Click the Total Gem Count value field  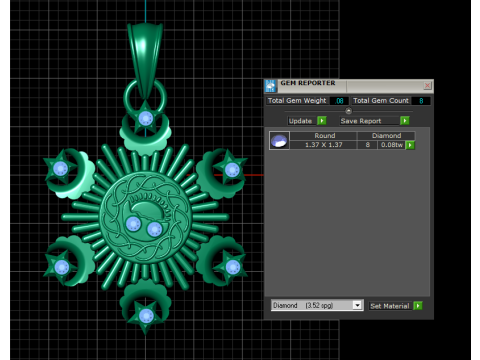click(421, 101)
